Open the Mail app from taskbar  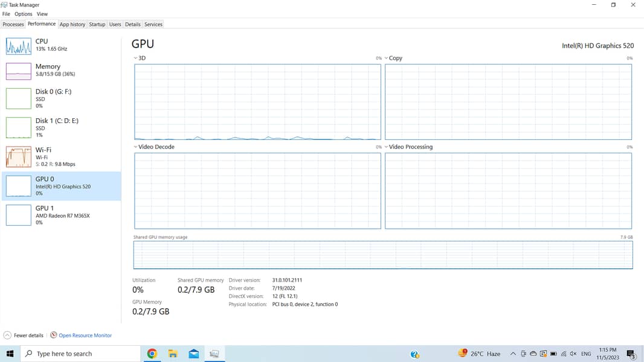coord(194,354)
